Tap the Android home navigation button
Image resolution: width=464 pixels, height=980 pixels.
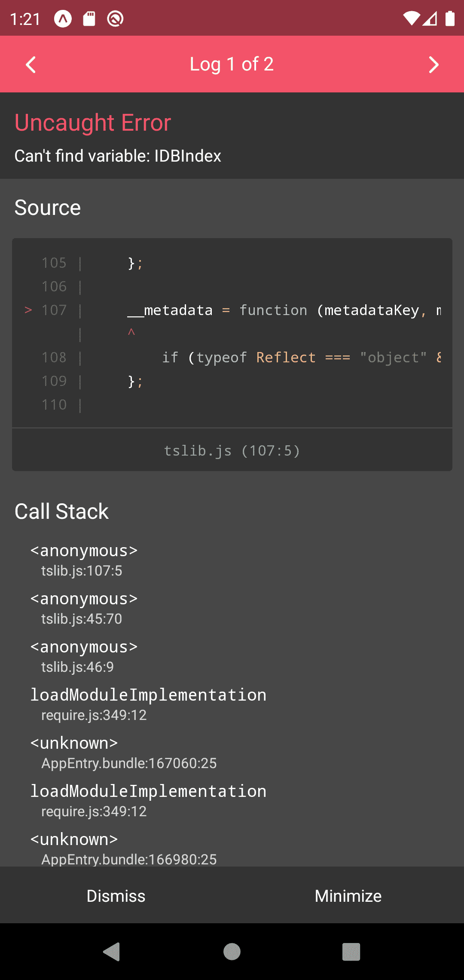pos(232,952)
